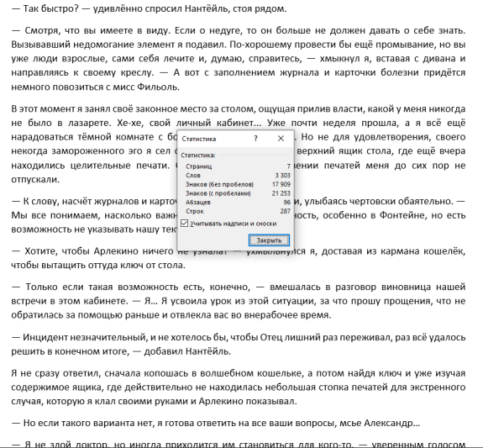This screenshot has height=448, width=483.
Task: Uncheck the Учитывать надписи и сноски checkbox
Action: pyautogui.click(x=185, y=224)
